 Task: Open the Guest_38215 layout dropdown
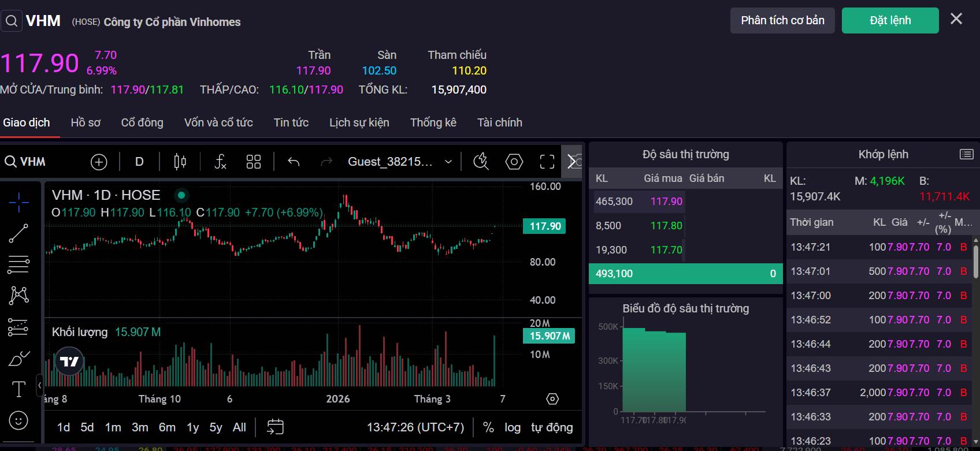tap(448, 162)
